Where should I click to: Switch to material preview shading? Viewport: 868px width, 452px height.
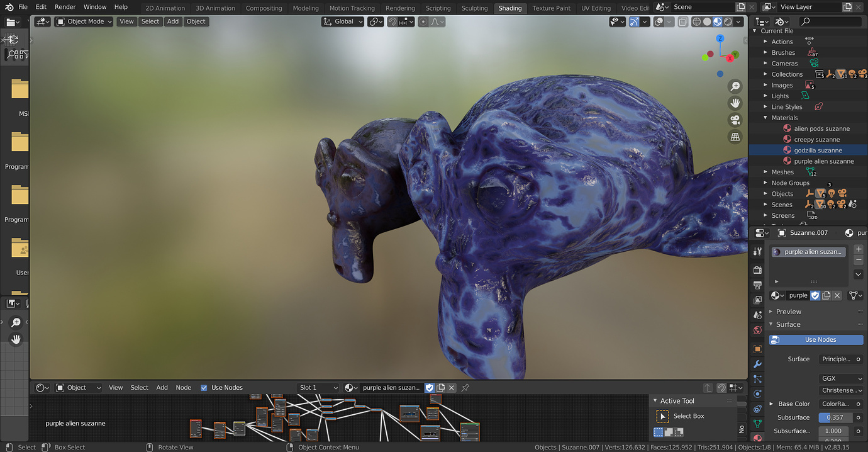pos(718,21)
